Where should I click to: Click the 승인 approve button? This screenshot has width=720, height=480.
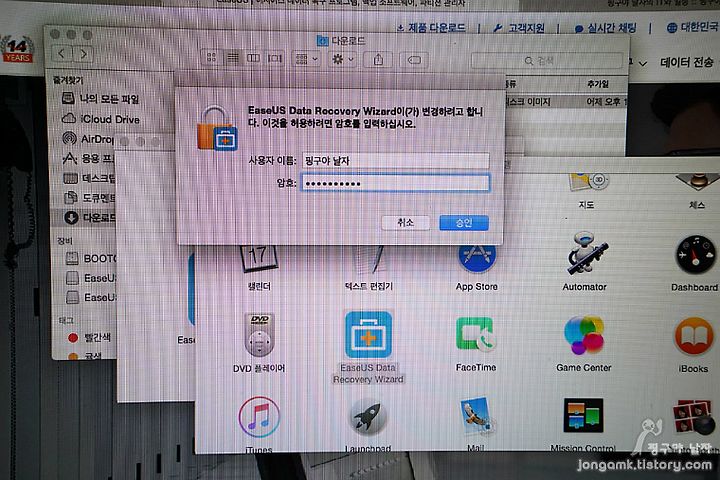[x=464, y=223]
